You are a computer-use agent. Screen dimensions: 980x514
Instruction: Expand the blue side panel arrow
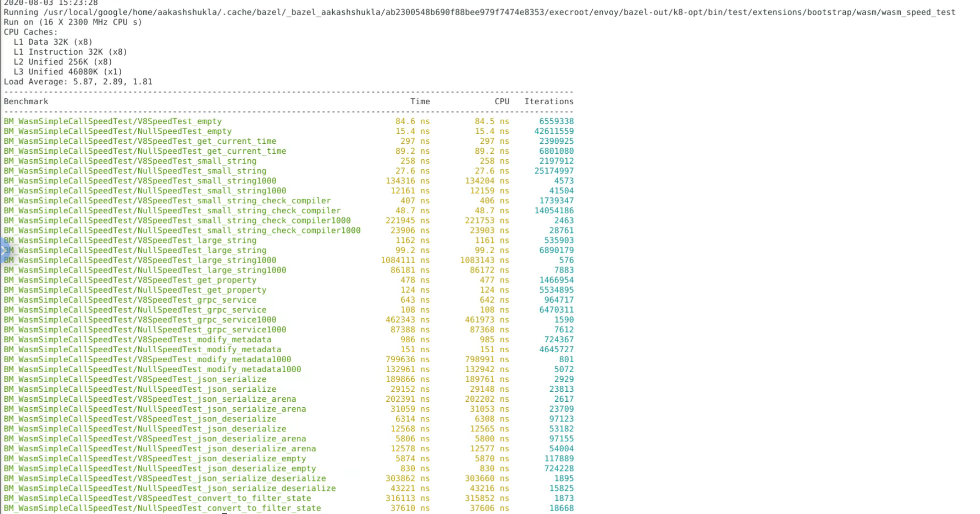[5, 250]
